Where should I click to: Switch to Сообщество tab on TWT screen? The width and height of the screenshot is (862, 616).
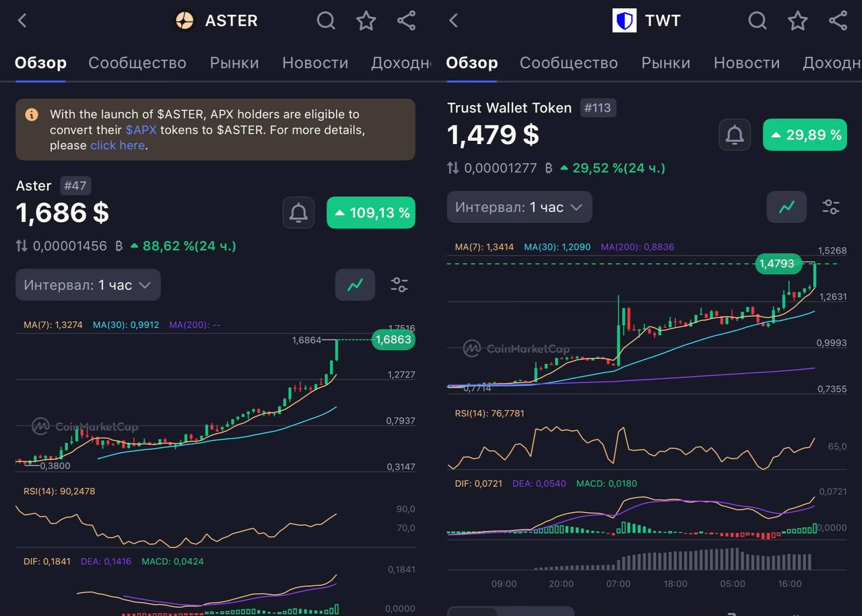point(569,63)
